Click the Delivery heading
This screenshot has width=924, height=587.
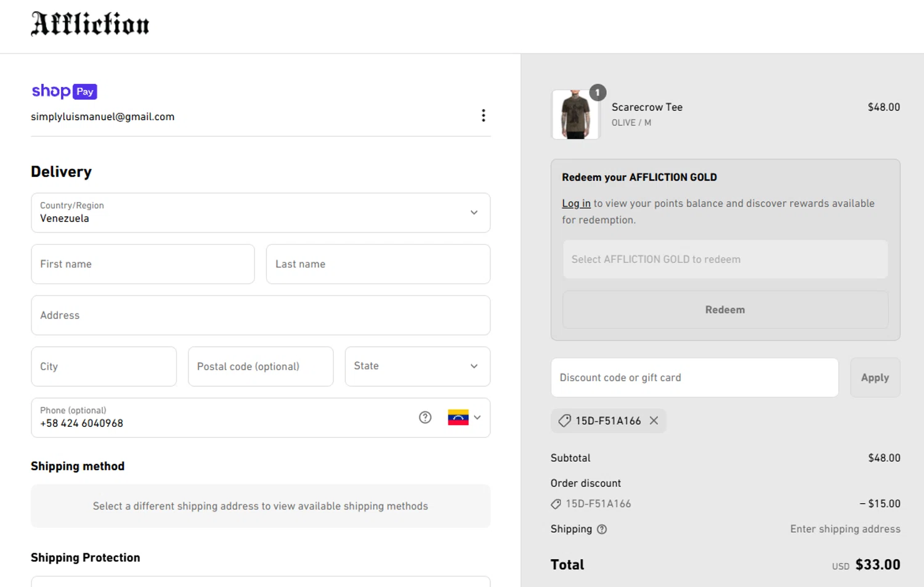tap(62, 172)
